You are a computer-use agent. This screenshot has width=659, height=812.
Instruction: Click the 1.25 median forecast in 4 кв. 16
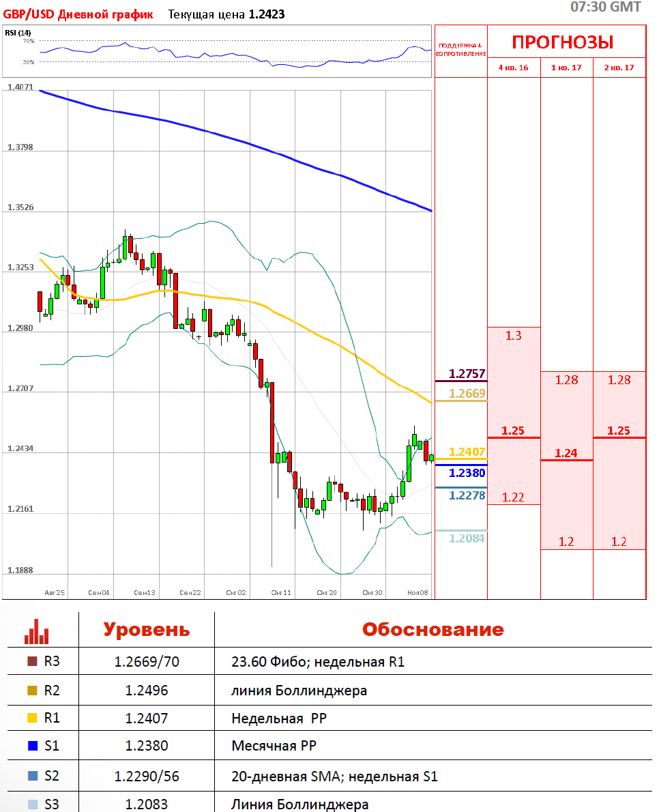coord(513,431)
